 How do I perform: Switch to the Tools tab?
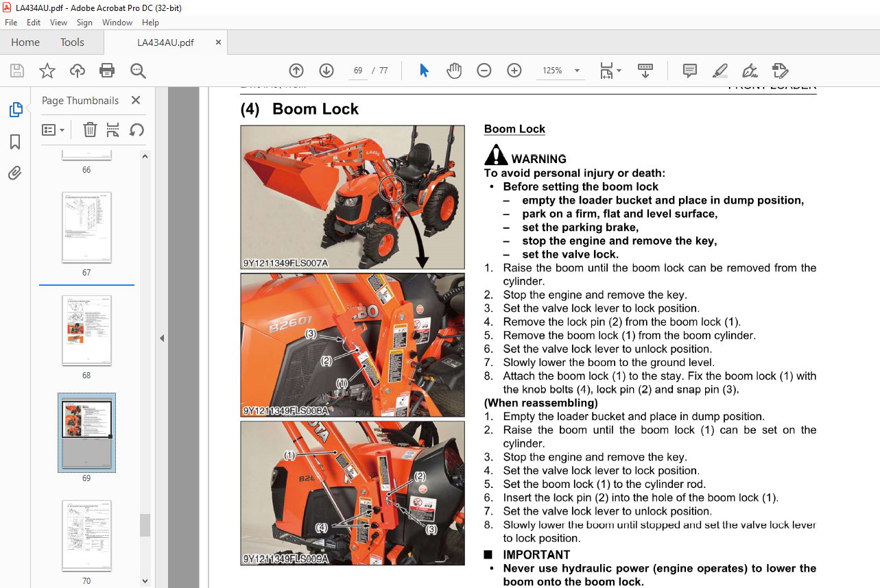(x=72, y=42)
